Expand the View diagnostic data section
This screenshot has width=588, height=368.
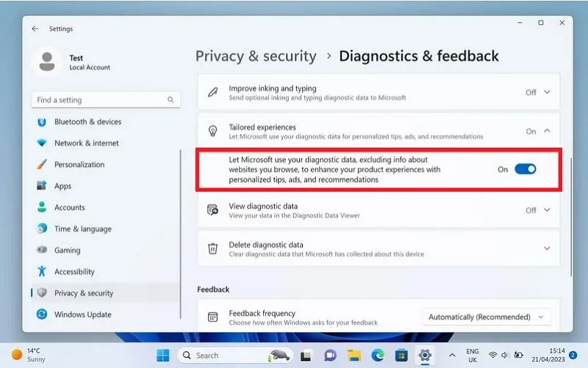(x=547, y=210)
